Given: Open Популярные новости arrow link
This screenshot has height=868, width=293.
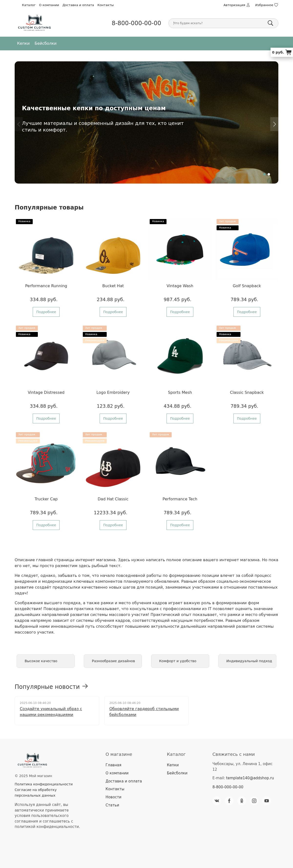Looking at the screenshot, I should (85, 686).
